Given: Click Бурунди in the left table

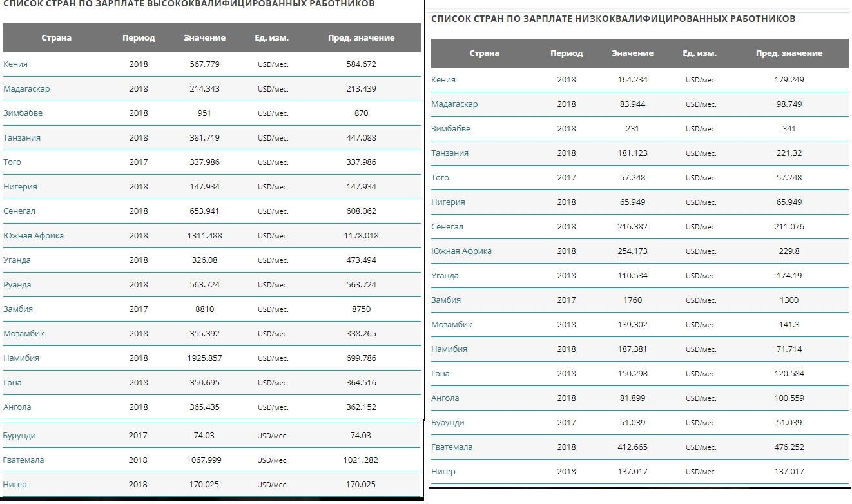Looking at the screenshot, I should click(19, 436).
